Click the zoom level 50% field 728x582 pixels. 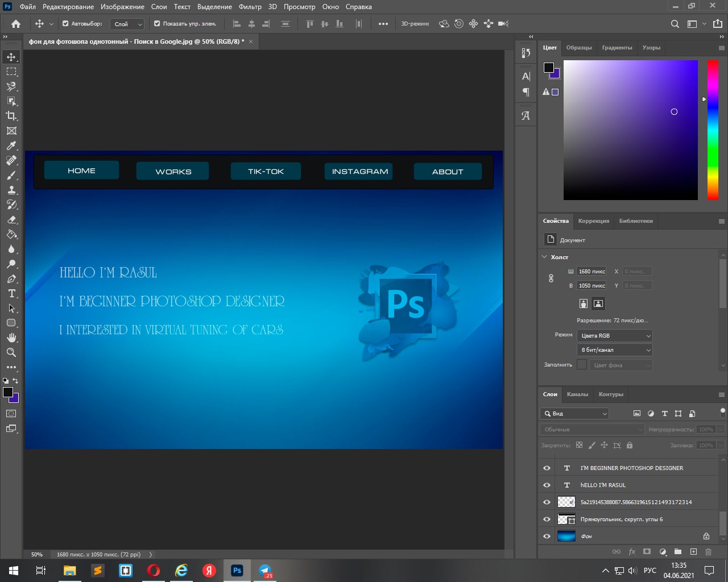point(37,554)
